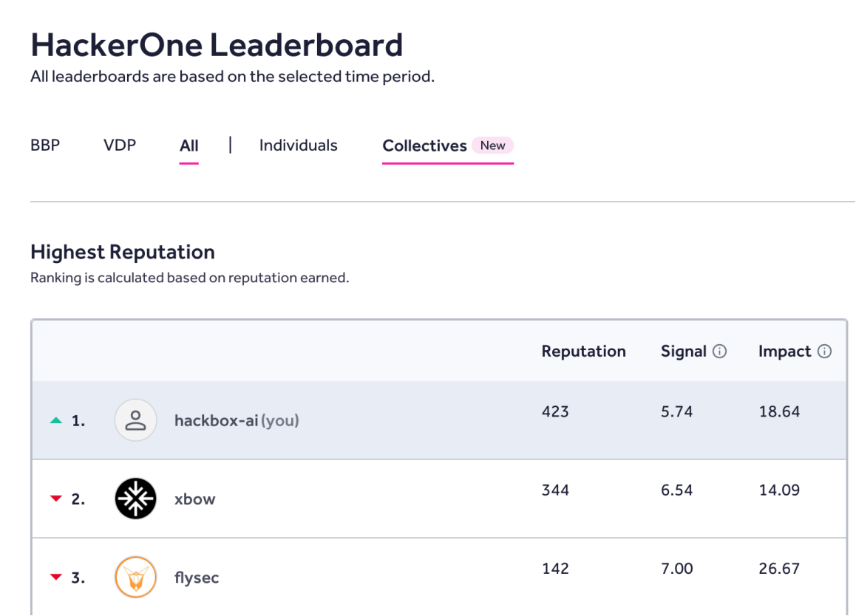This screenshot has height=616, width=856.
Task: Click red down arrow beside rank 2
Action: coord(55,499)
